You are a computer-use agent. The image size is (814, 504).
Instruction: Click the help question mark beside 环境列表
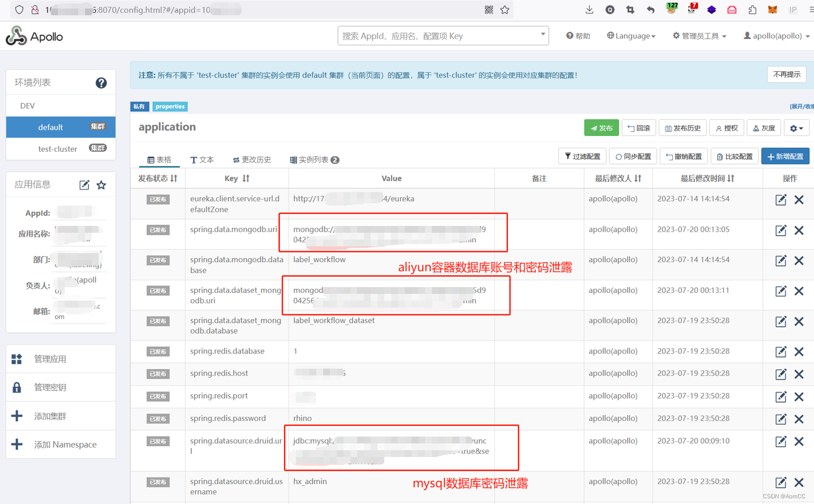[101, 83]
